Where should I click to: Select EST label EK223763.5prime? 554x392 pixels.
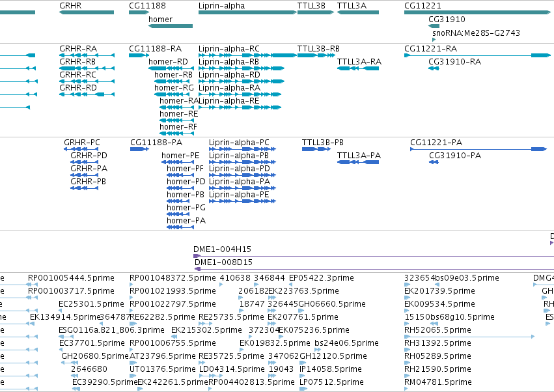coord(303,291)
